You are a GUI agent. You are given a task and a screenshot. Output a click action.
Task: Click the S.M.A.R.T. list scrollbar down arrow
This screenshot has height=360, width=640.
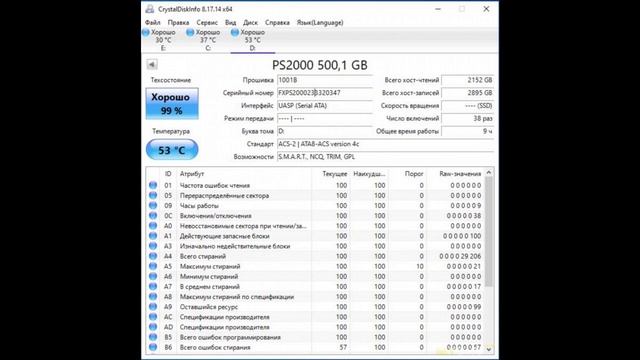click(x=489, y=349)
